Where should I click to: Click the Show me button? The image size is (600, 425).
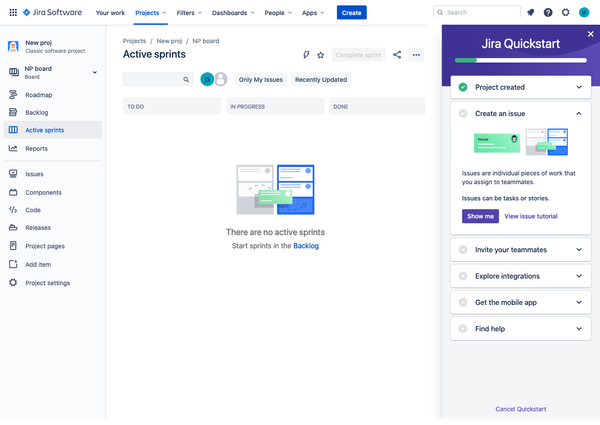point(480,216)
